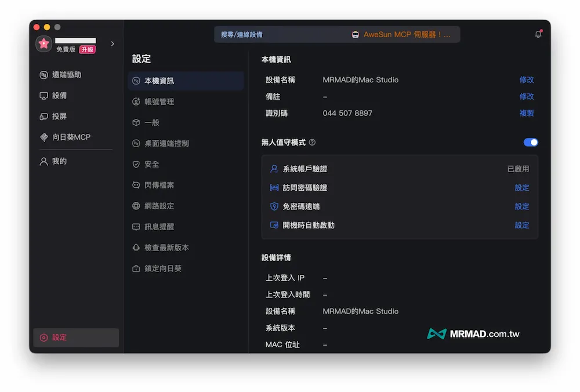The height and width of the screenshot is (392, 580).
Task: Select 安全 settings category
Action: [186, 164]
